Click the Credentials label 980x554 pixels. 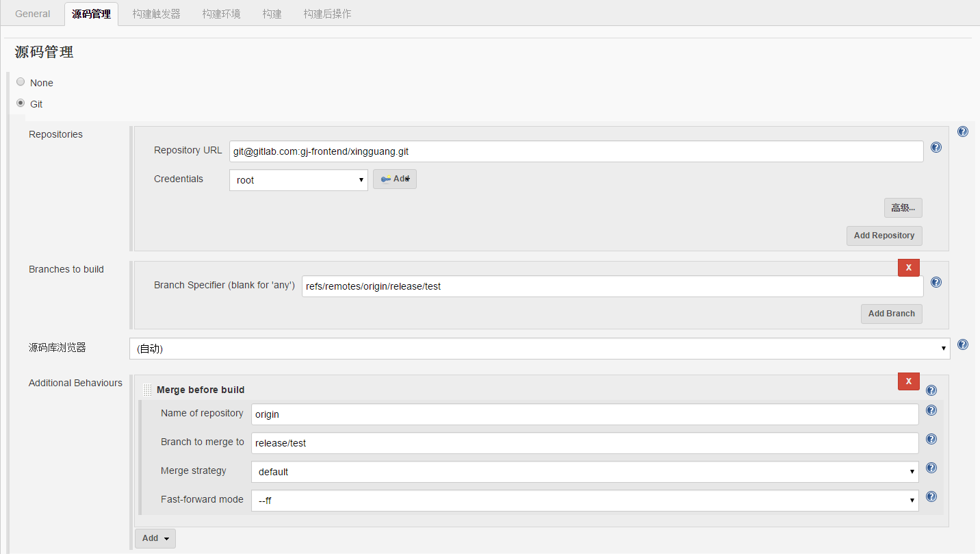(179, 179)
